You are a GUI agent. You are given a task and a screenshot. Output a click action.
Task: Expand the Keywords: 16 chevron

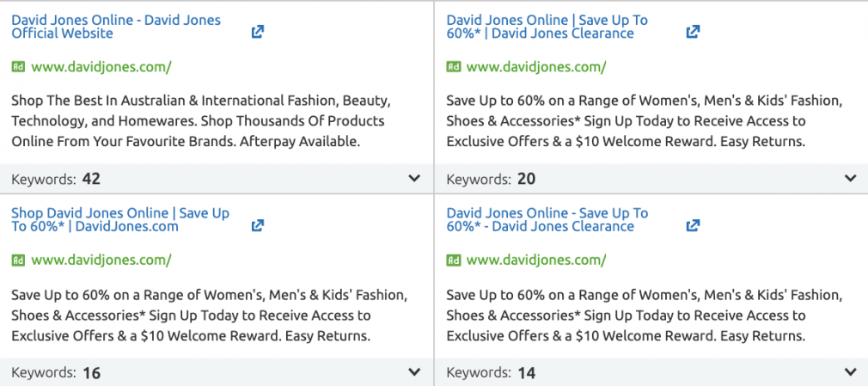coord(414,372)
